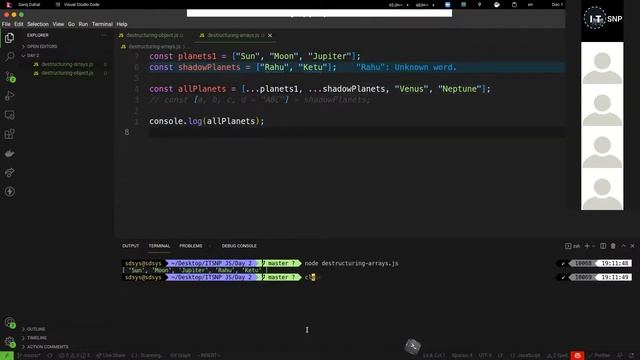Open the Live Share view in activity bar

(x=9, y=173)
